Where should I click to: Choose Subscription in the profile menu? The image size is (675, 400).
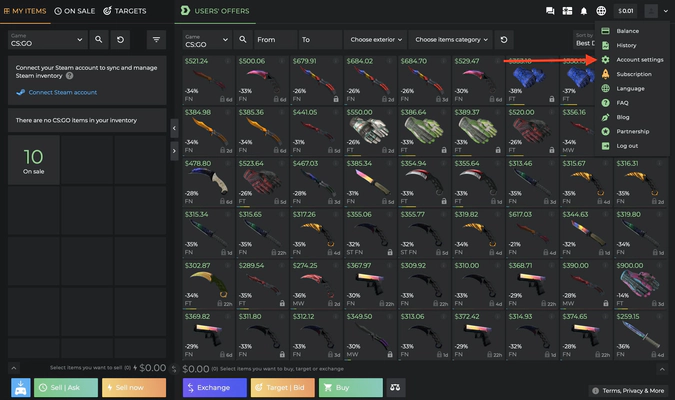(x=634, y=74)
